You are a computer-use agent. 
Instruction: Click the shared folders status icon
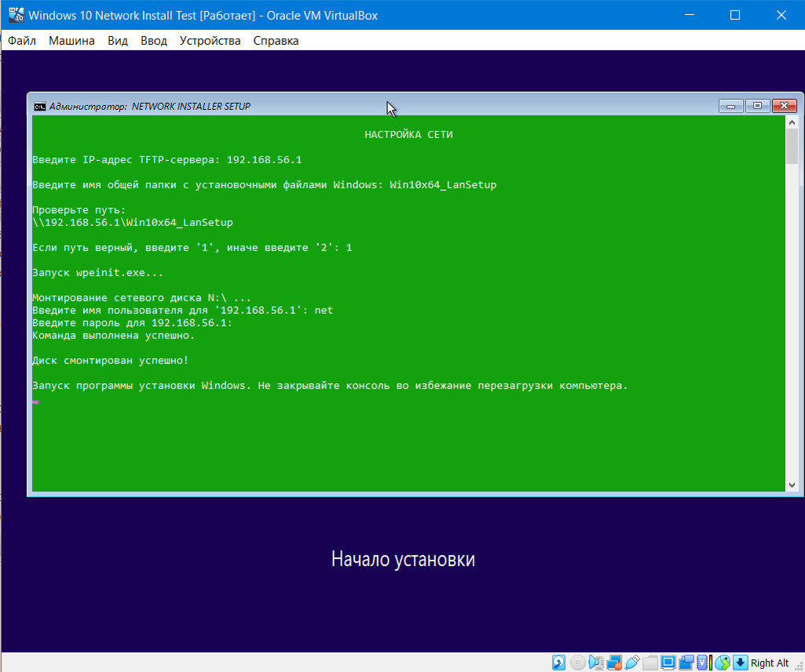click(x=650, y=663)
